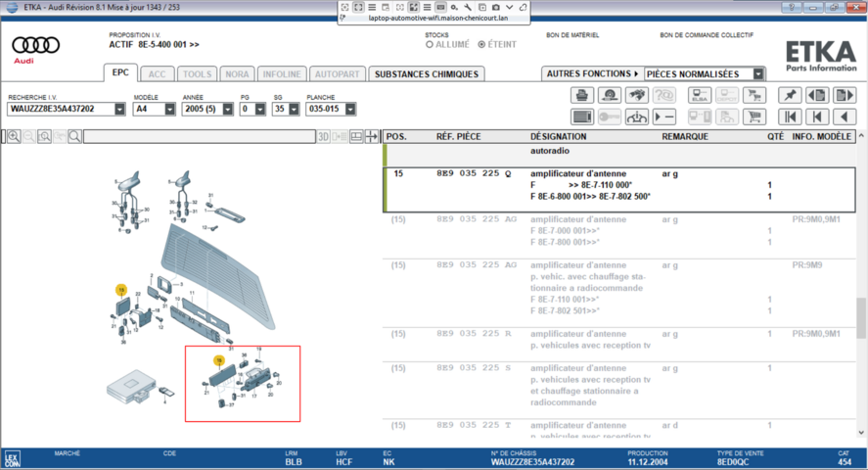
Task: Zoom in on the illustration
Action: point(14,136)
